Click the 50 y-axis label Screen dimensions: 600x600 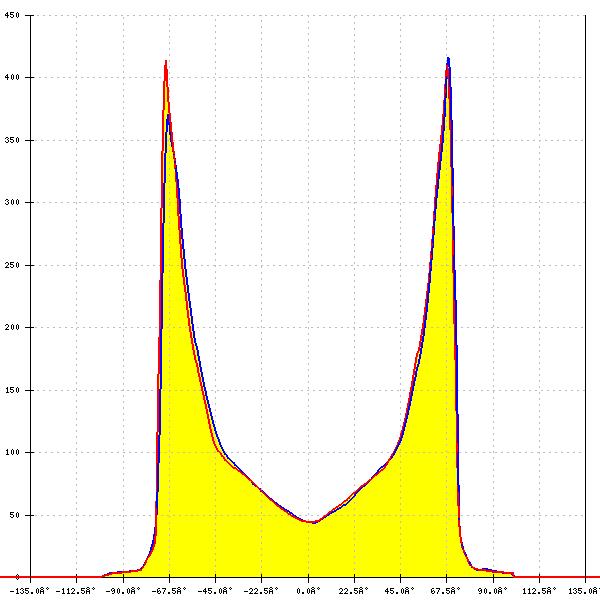15,515
